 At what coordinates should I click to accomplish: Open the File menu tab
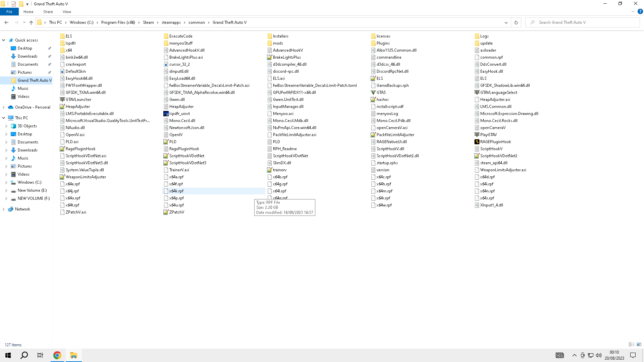click(9, 12)
